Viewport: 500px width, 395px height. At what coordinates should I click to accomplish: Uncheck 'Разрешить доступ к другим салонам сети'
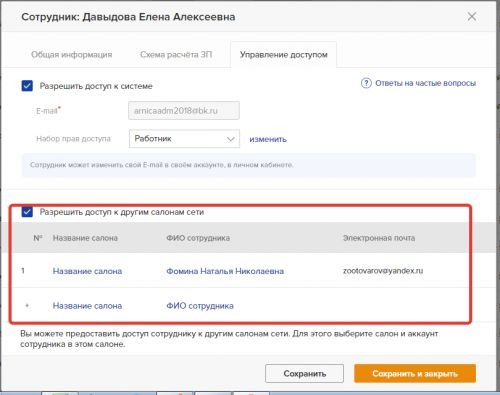click(27, 212)
